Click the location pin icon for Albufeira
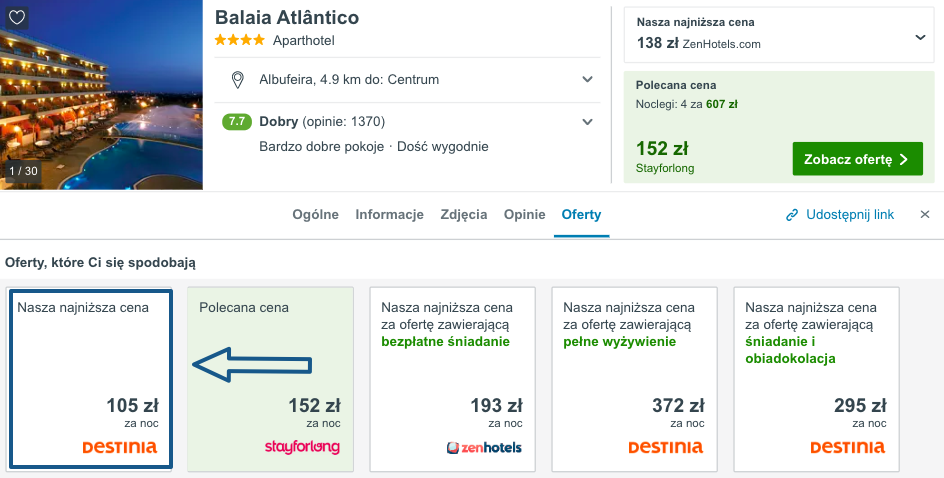 238,79
